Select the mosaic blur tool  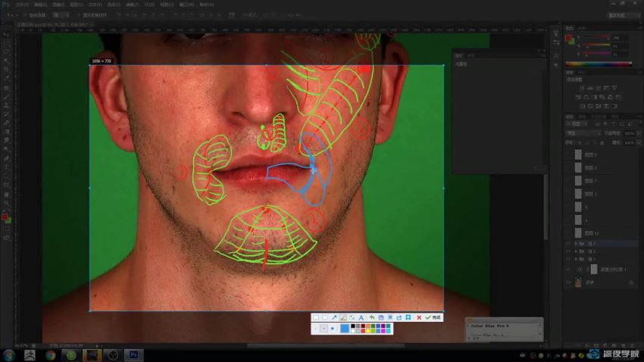[352, 317]
